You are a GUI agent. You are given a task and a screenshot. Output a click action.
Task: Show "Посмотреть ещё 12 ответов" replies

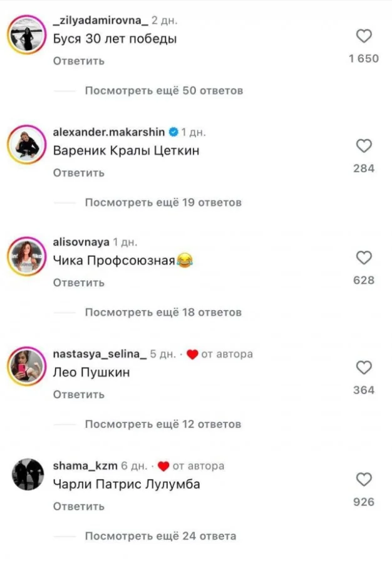pyautogui.click(x=163, y=424)
